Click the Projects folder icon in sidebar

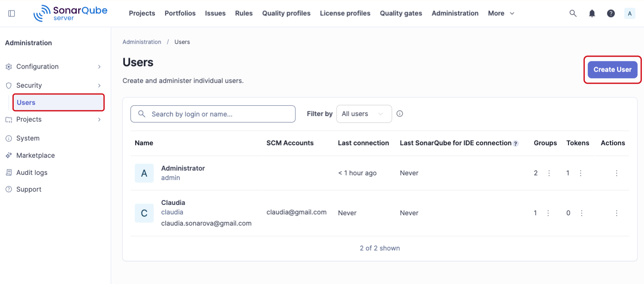9,119
